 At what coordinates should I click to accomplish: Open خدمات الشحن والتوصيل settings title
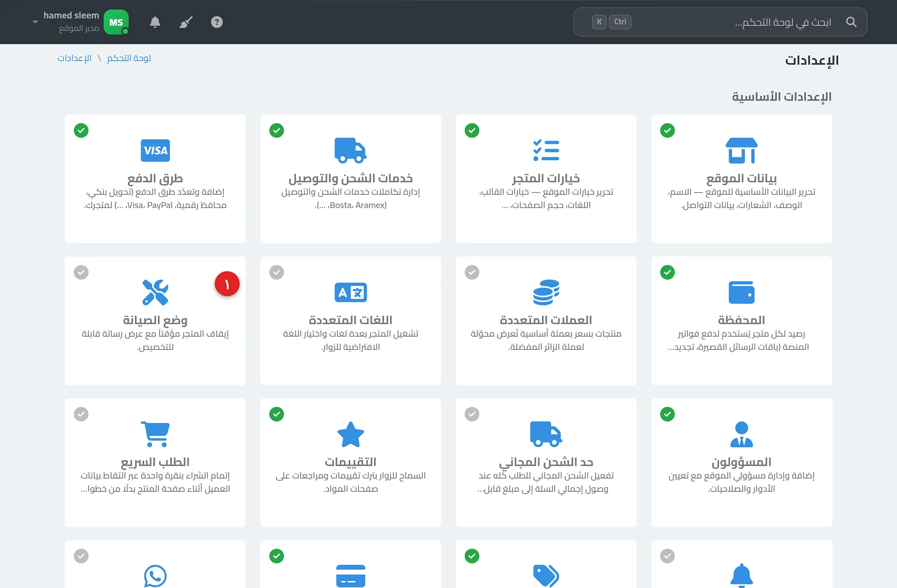[350, 178]
